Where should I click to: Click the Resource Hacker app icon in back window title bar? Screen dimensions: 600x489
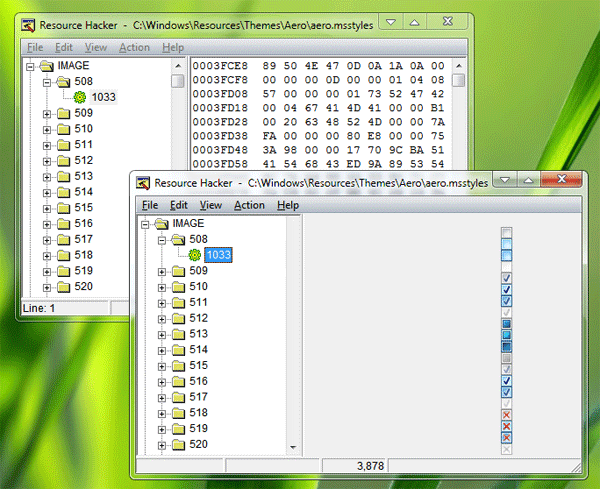[28, 25]
